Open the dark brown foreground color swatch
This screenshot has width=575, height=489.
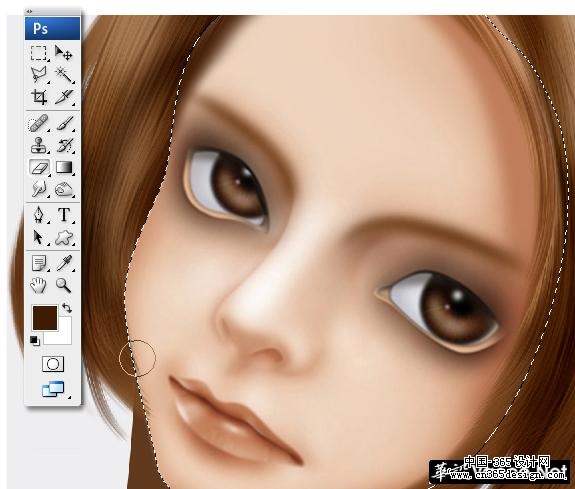point(45,318)
